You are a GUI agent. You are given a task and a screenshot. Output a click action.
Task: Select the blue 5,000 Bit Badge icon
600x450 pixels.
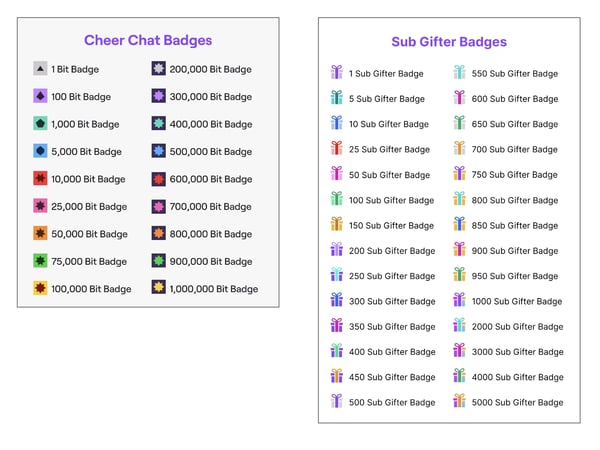(39, 152)
